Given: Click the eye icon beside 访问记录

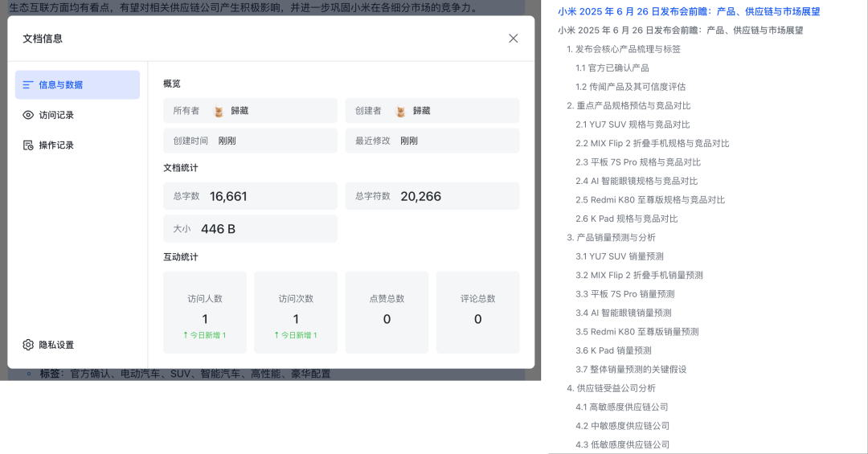Looking at the screenshot, I should [x=27, y=115].
